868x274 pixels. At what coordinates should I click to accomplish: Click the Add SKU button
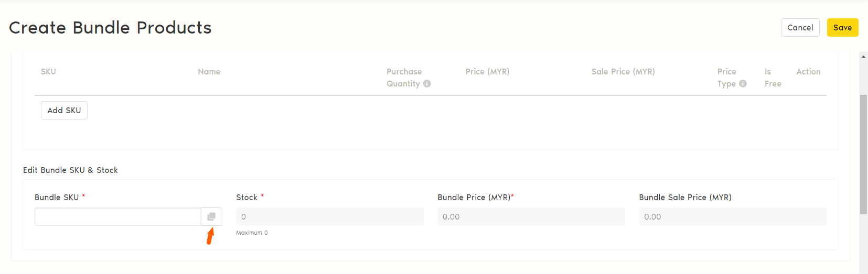[64, 111]
